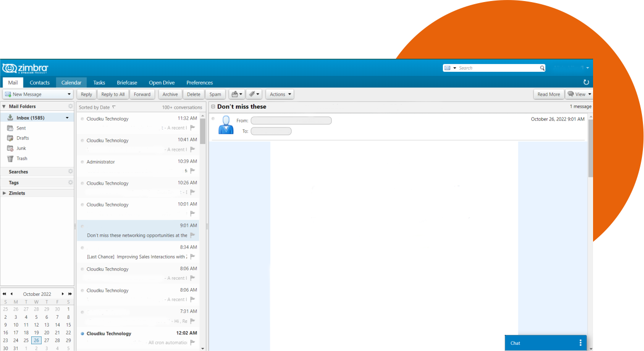Screen dimensions: 644x351
Task: Switch to the Contacts tab
Action: 40,83
